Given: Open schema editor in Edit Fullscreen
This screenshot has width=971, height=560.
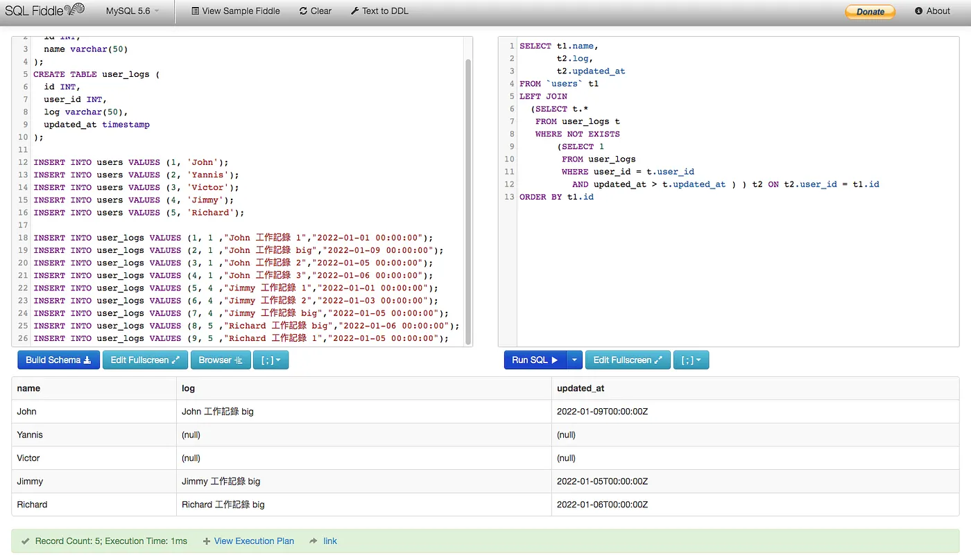Looking at the screenshot, I should pos(145,360).
